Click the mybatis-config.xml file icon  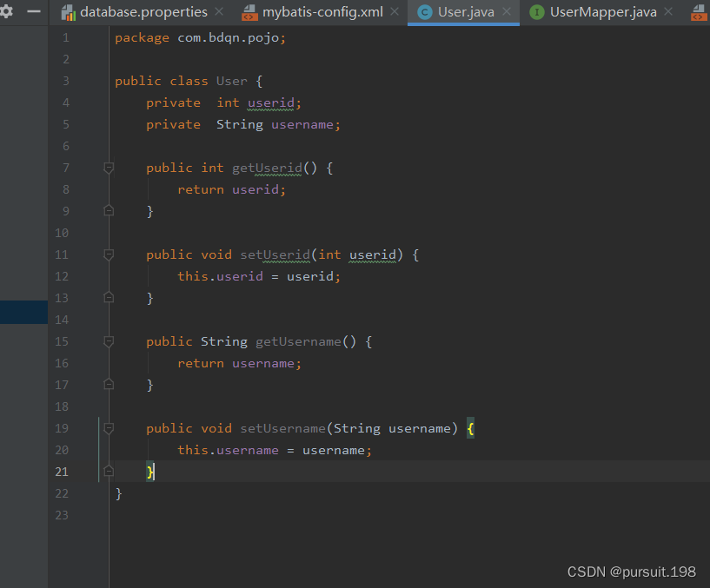click(249, 12)
